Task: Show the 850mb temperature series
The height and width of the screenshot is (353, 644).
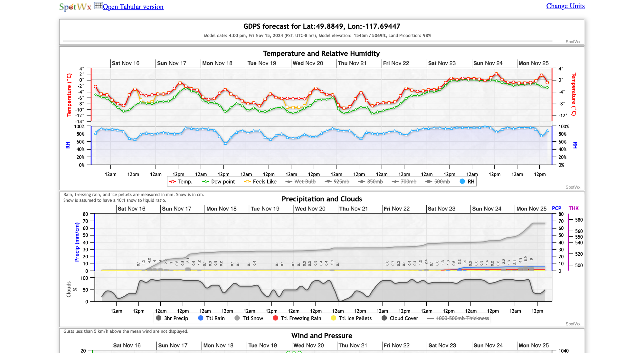Action: tap(371, 182)
